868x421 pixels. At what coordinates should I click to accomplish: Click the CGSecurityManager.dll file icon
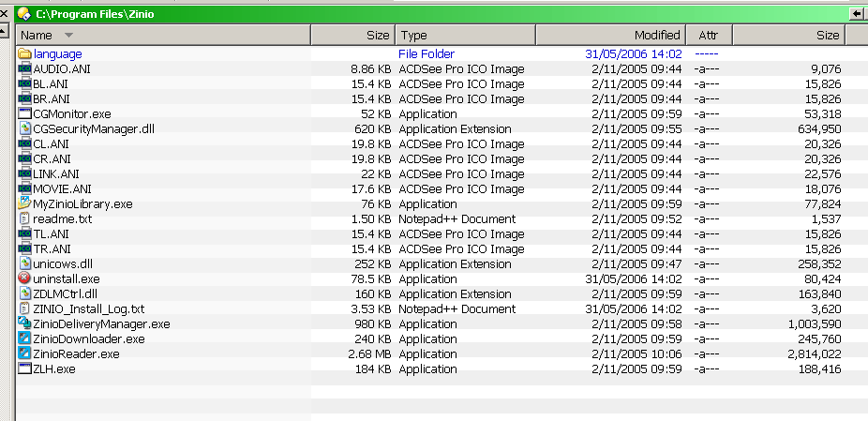24,128
